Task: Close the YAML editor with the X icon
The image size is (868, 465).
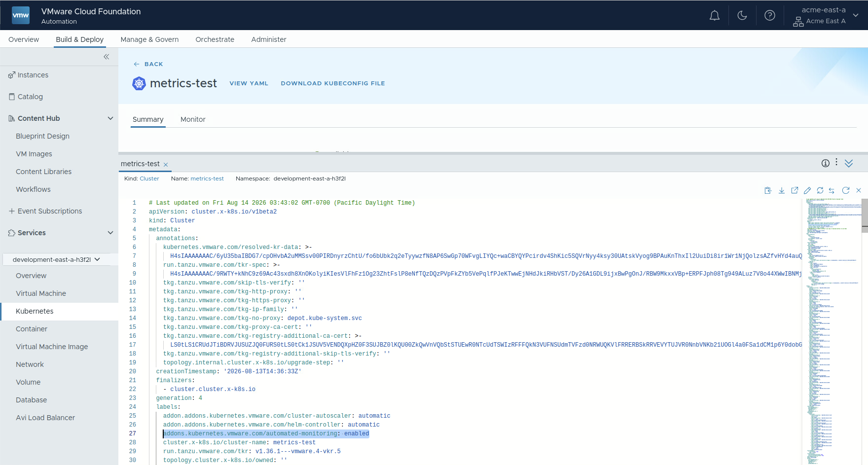Action: [x=859, y=190]
